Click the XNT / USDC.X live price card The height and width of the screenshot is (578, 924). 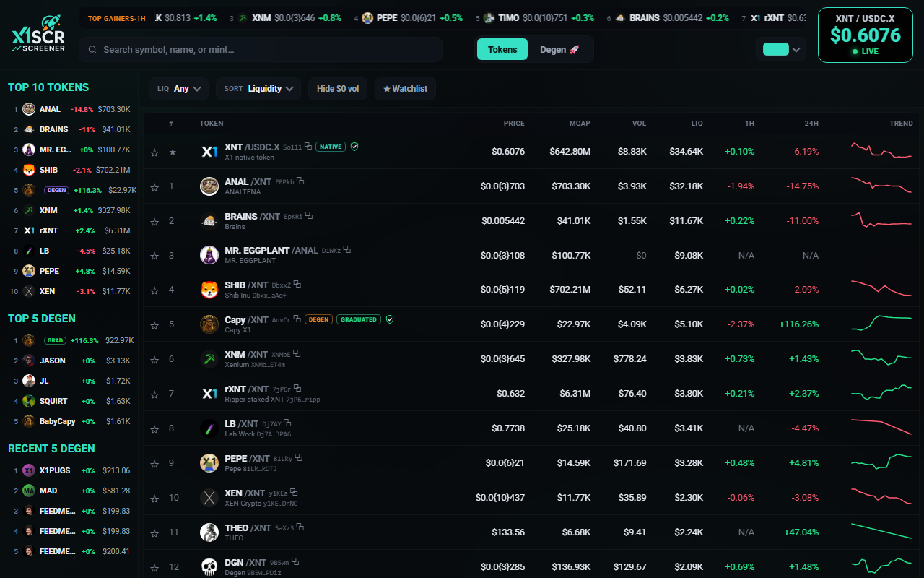click(865, 35)
